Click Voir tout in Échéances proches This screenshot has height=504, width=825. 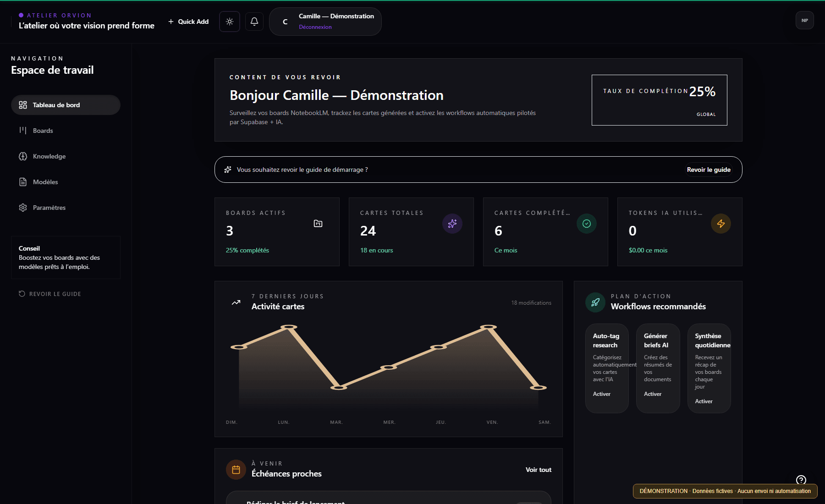(x=539, y=470)
